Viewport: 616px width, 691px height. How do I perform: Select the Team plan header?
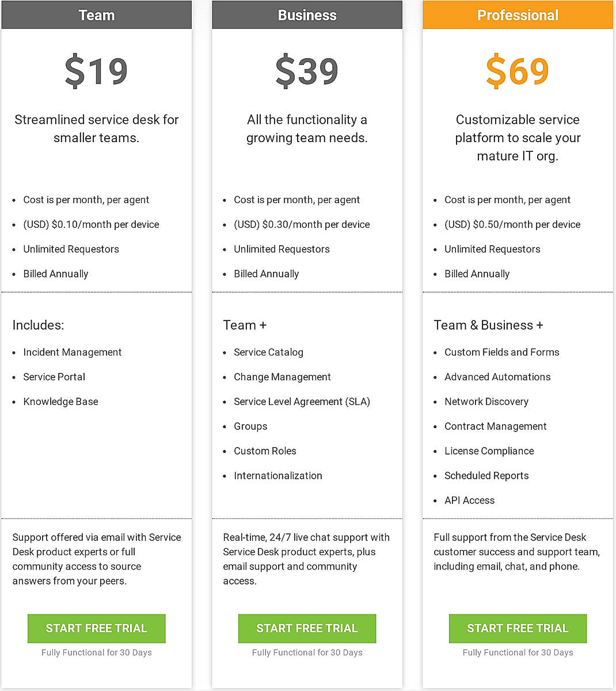click(x=96, y=16)
